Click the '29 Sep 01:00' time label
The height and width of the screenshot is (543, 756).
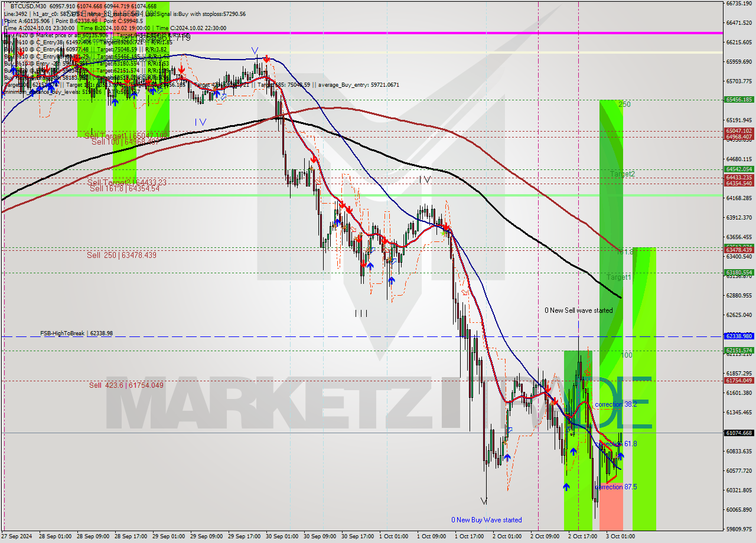168,537
